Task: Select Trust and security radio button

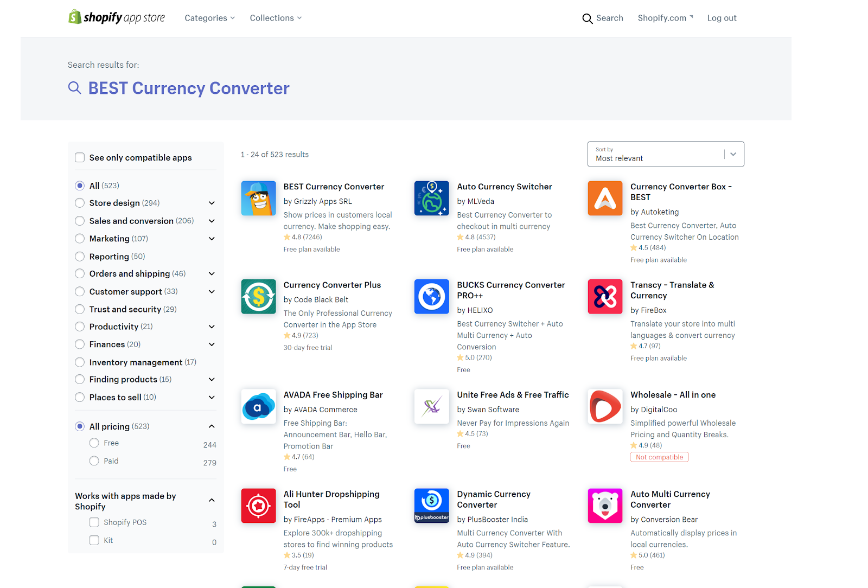Action: coord(80,309)
